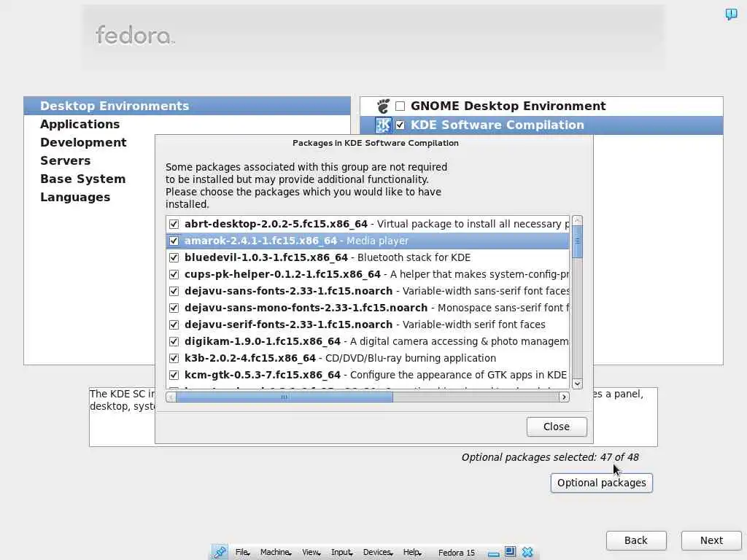Select the digikam-1.9.0-1.fc15.x86_64 row text
Screen dimensions: 747x560
click(263, 341)
